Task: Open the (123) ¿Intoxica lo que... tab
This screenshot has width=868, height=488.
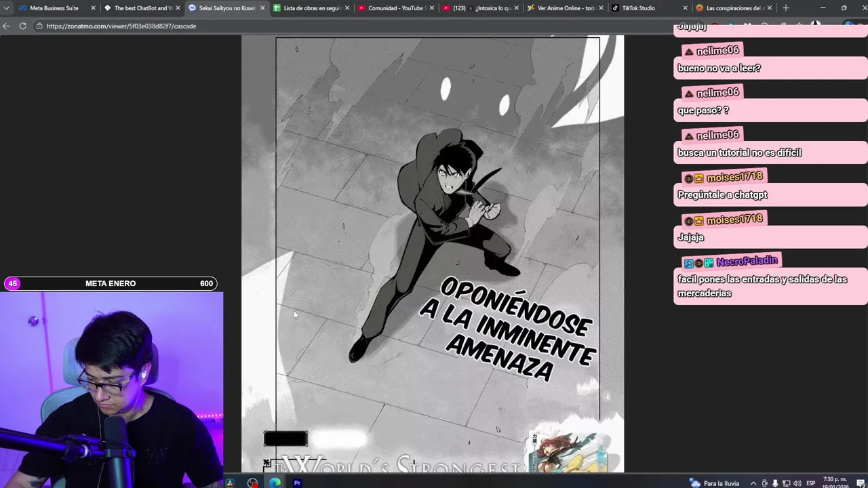Action: coord(481,8)
